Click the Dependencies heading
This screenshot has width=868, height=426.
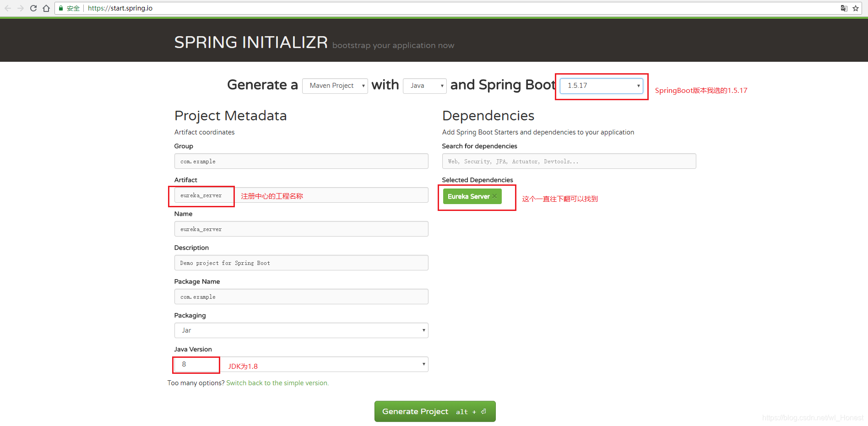click(488, 116)
